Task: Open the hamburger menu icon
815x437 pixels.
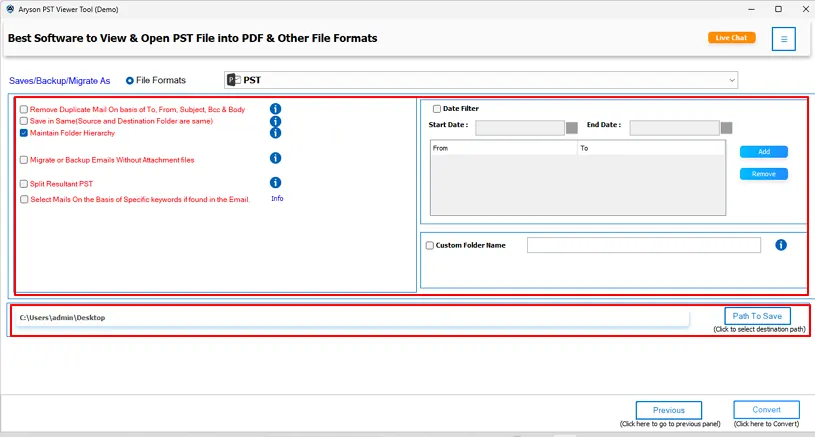Action: 783,39
